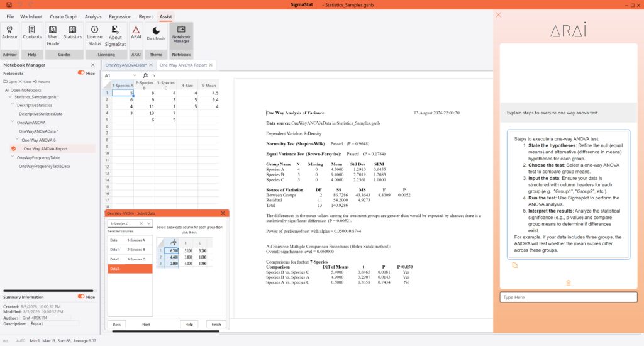This screenshot has height=346, width=644.
Task: Click Next in the Select Data dialog
Action: 146,324
